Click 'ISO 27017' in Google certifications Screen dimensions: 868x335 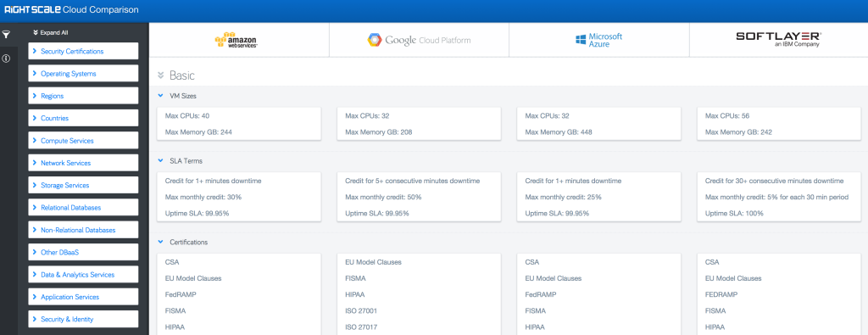tap(361, 327)
